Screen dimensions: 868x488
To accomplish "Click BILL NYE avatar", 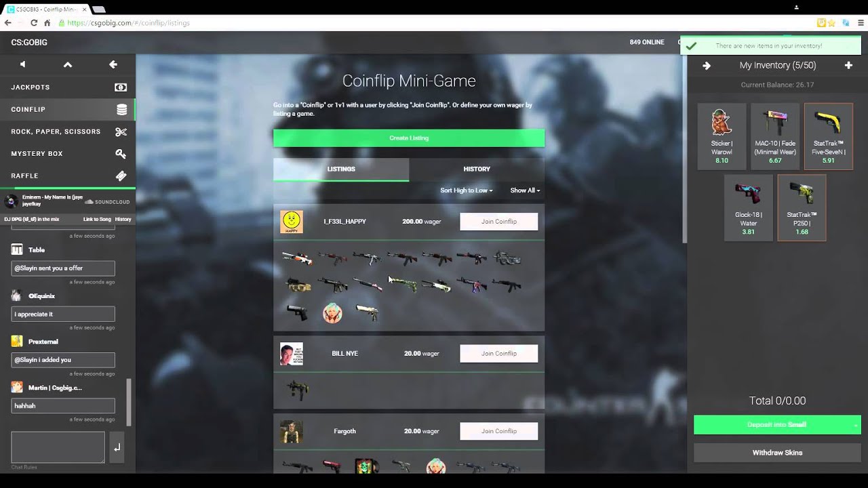I will tap(292, 354).
